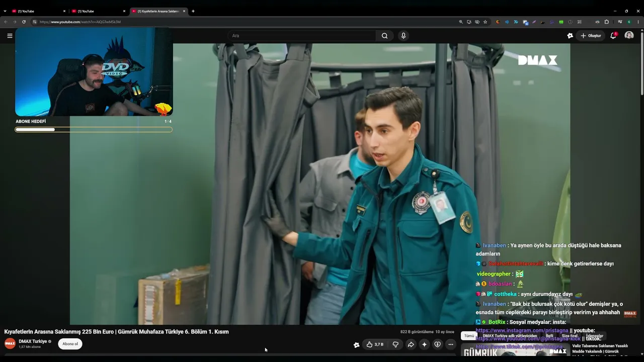Select the DMAX Turkiye adlı yükleyiciden chip
This screenshot has width=644, height=362.
[x=510, y=336]
